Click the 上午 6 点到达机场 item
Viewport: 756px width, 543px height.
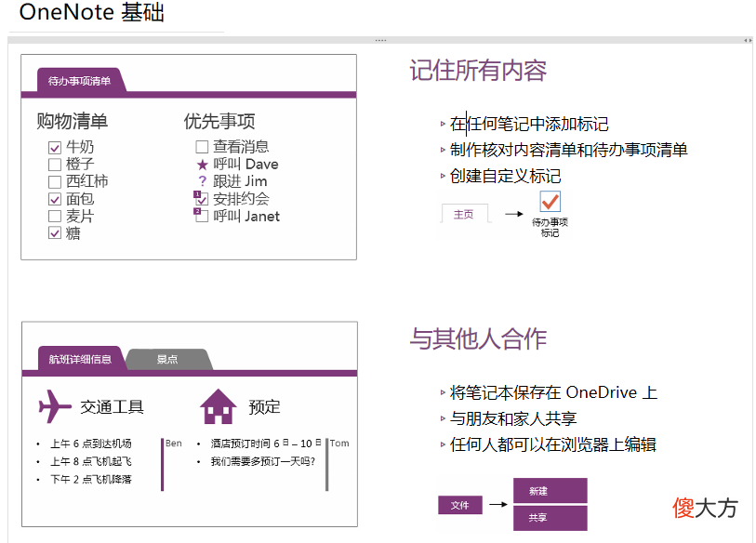(90, 444)
